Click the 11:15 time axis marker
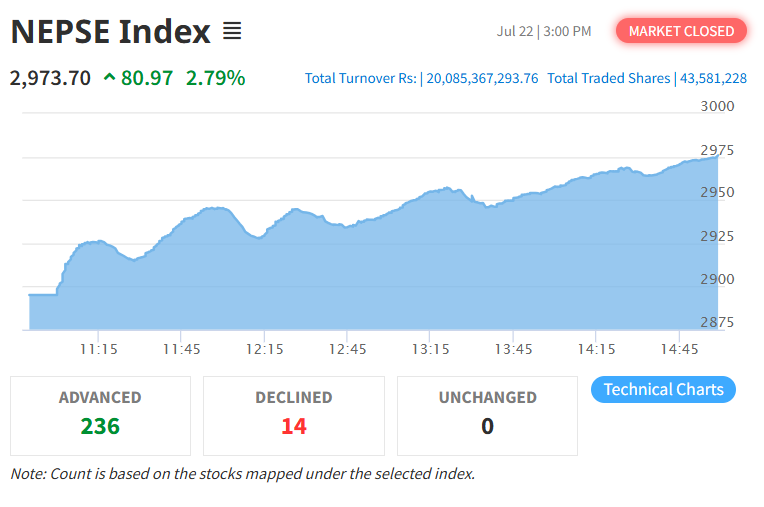The height and width of the screenshot is (507, 764). click(x=99, y=349)
